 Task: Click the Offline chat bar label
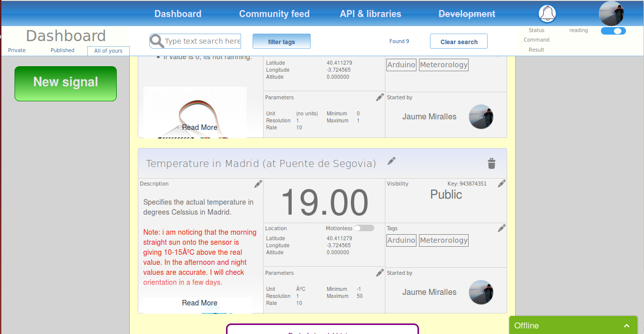526,325
